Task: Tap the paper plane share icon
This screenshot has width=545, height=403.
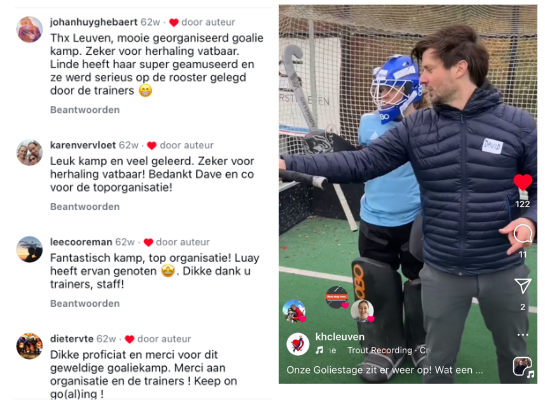Action: (522, 285)
